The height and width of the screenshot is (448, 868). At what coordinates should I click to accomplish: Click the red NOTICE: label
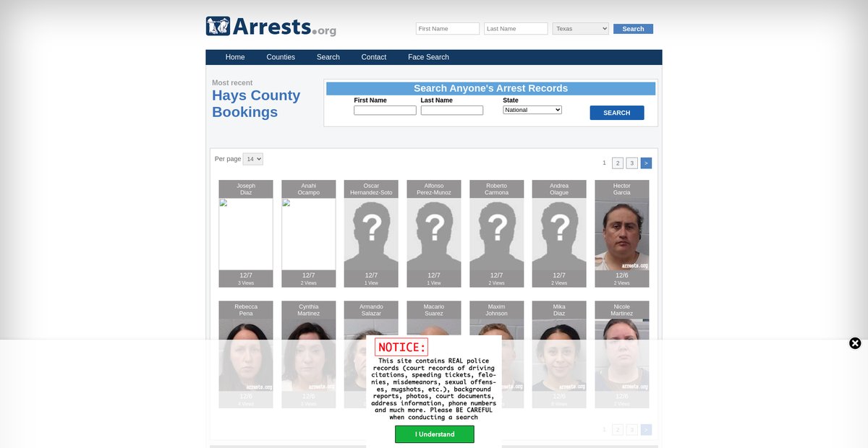[x=401, y=347]
